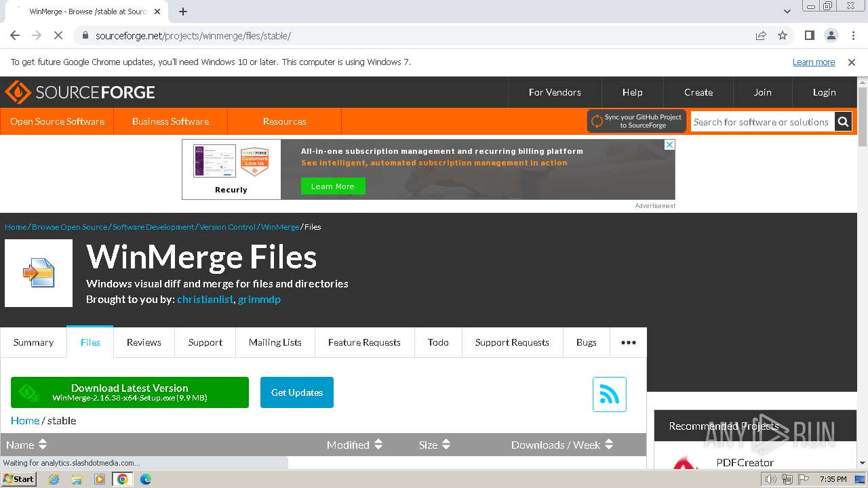Image resolution: width=868 pixels, height=488 pixels.
Task: Open the For Vendors menu
Action: tap(555, 92)
